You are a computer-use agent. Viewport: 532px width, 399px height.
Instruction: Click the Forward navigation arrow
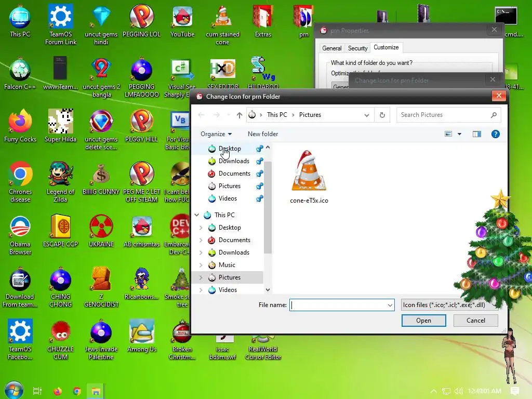217,115
